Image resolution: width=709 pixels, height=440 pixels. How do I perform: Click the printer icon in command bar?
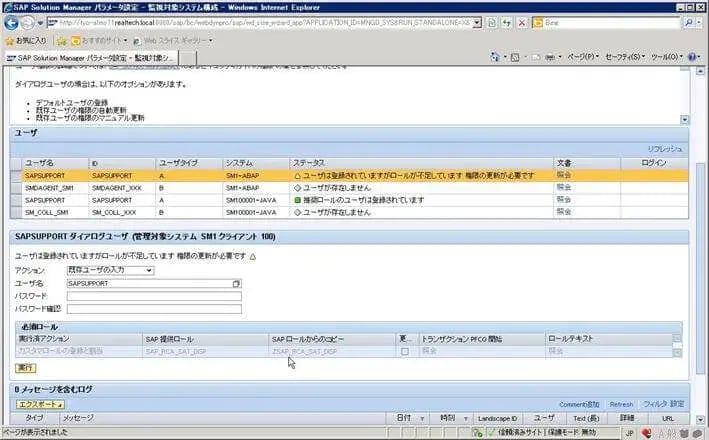(550, 57)
